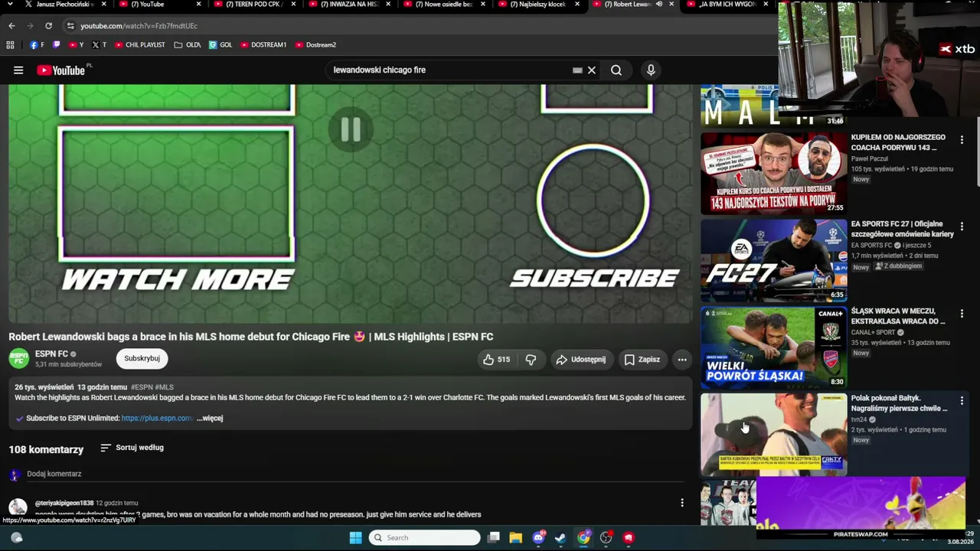Open the OLD bookmarks folder
Screen dimensions: 980x551
coord(188,45)
